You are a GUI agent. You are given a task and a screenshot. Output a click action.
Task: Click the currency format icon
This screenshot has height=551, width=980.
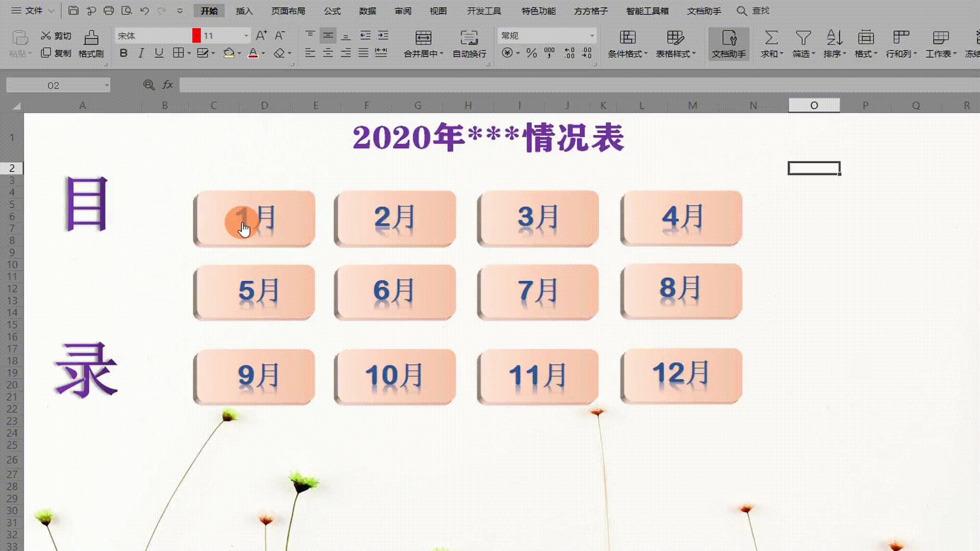507,53
